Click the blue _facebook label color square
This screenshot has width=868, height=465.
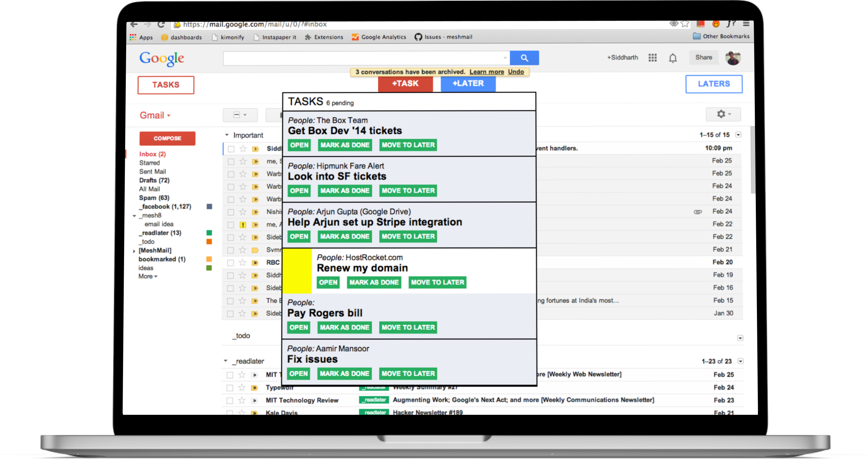(209, 207)
